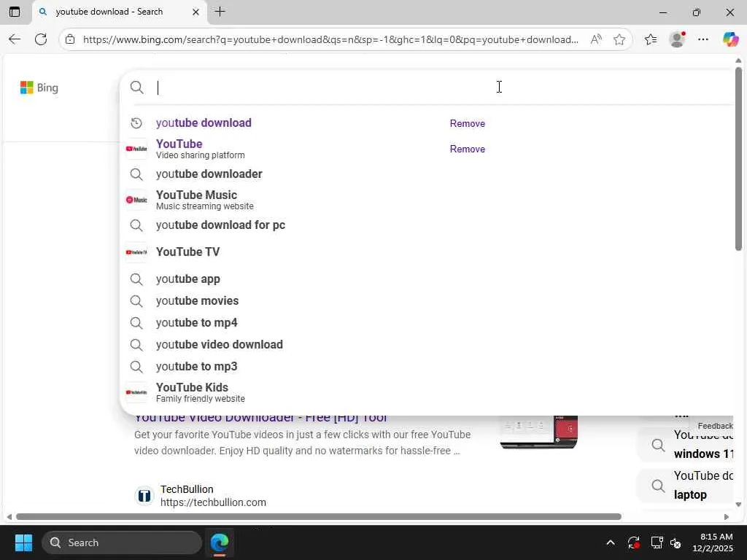Open related search ending 'windows 11'
Image resolution: width=747 pixels, height=560 pixels.
pyautogui.click(x=686, y=444)
